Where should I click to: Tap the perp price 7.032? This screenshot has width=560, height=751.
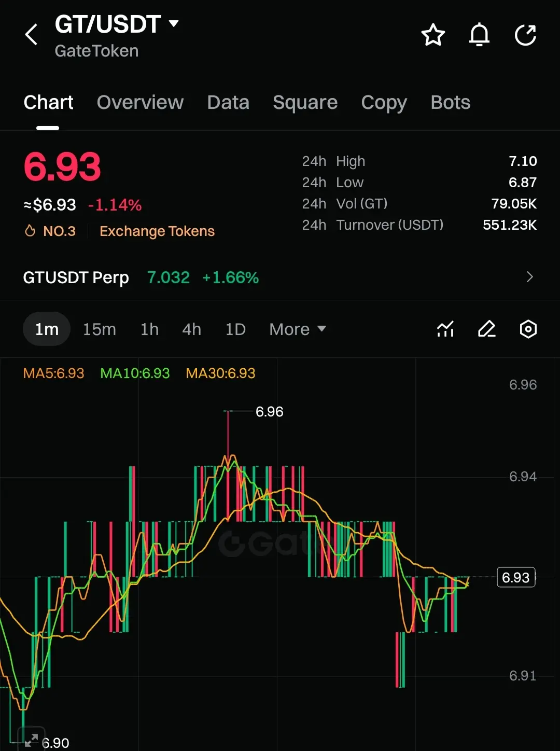(169, 277)
